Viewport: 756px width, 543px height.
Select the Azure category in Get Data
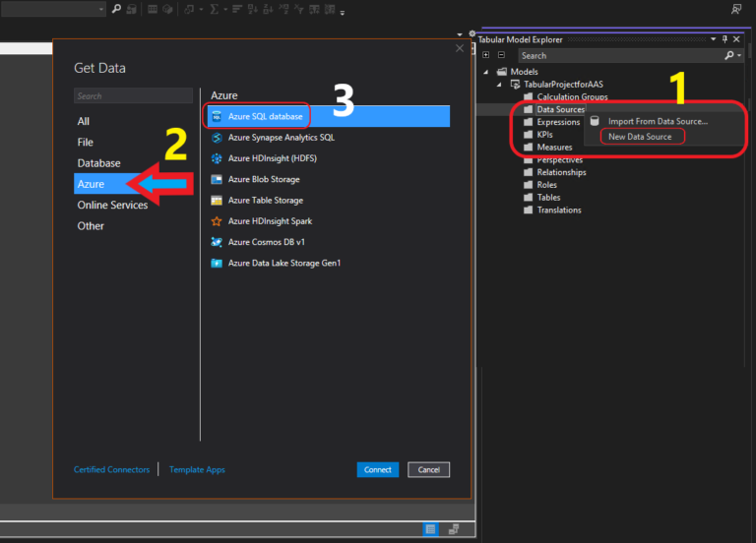[91, 184]
